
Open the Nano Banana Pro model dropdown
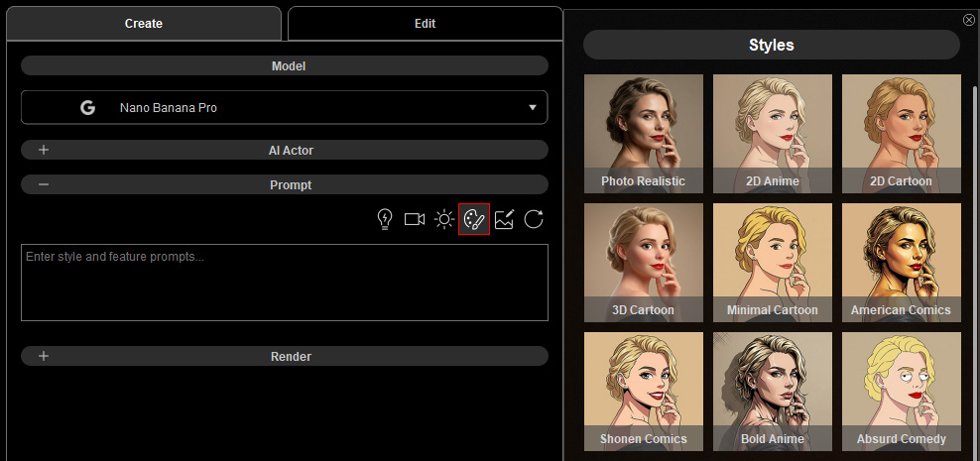coord(285,107)
